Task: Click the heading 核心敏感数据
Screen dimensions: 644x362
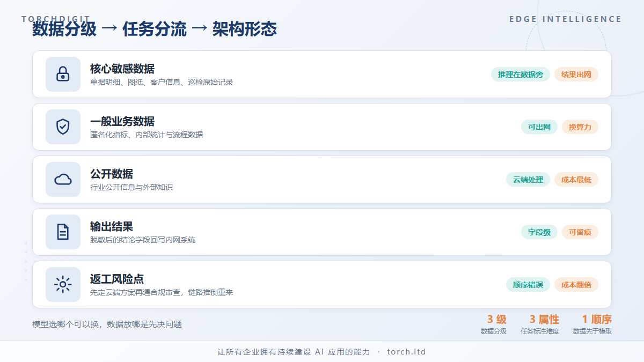Action: (x=122, y=69)
